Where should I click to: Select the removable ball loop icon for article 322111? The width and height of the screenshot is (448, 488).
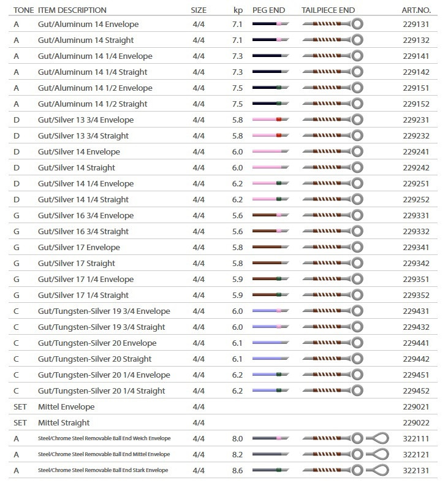(378, 439)
